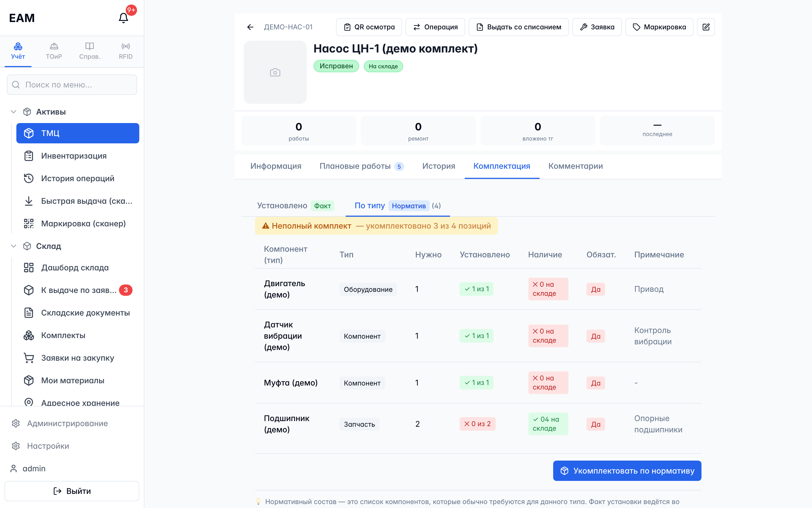
Task: Focus the Поиск по меню search field
Action: point(72,85)
